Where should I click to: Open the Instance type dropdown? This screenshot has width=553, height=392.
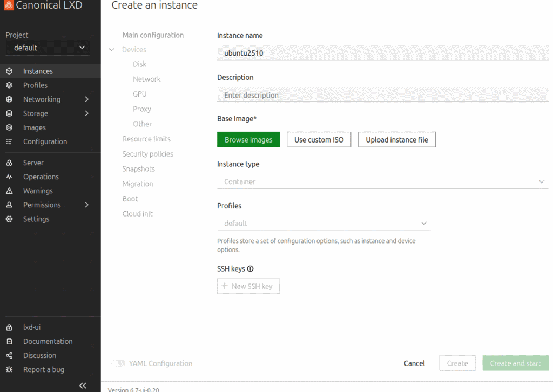click(x=382, y=181)
